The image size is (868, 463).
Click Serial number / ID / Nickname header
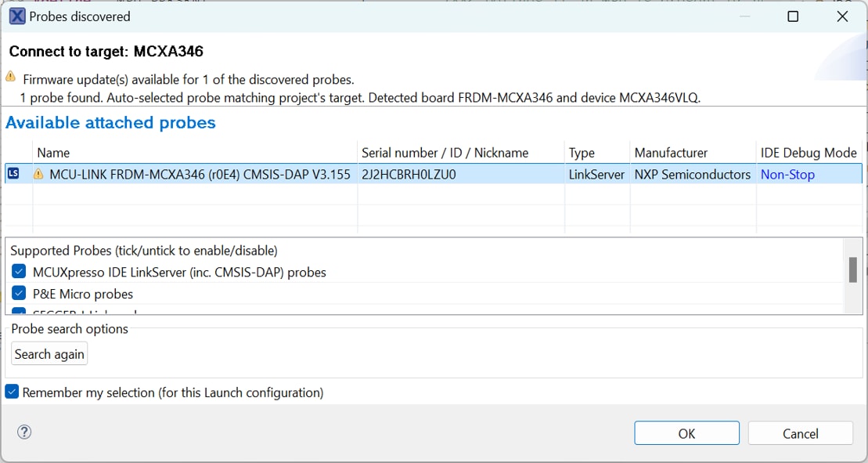pyautogui.click(x=445, y=153)
